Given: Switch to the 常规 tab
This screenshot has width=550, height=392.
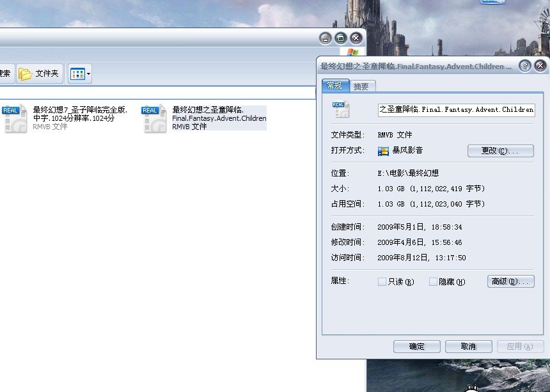Looking at the screenshot, I should 335,86.
